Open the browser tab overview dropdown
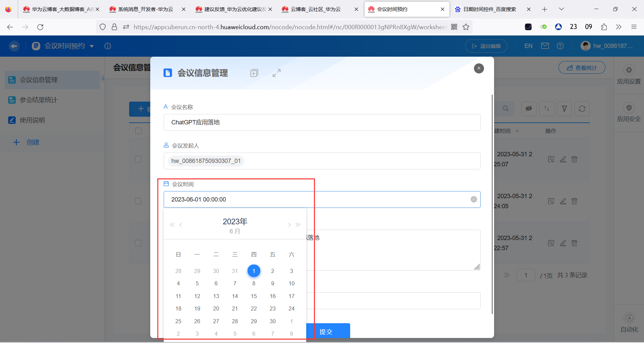644x343 pixels. click(x=561, y=9)
